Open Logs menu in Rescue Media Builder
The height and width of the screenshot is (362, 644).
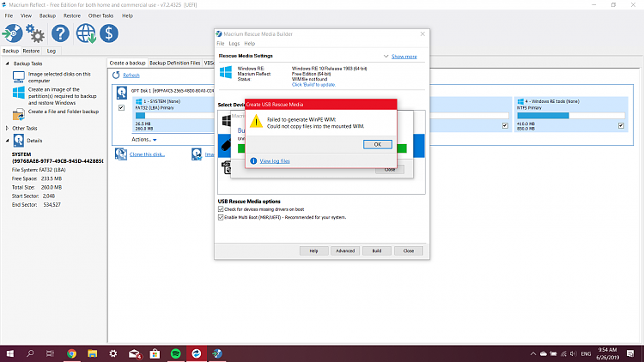234,44
